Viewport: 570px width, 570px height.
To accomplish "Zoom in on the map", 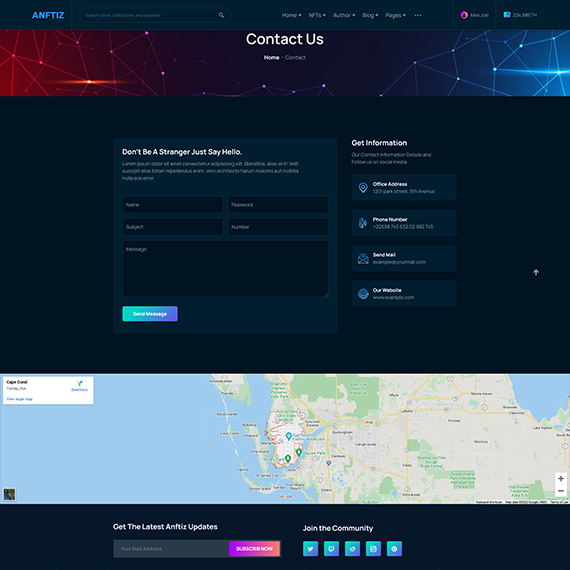I will (561, 479).
